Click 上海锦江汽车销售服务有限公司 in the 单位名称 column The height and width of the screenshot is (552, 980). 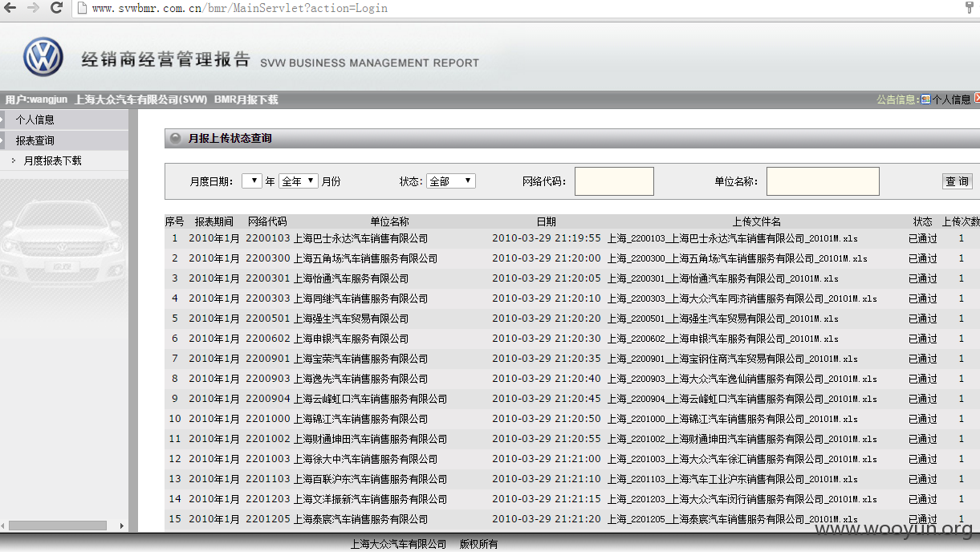point(360,419)
